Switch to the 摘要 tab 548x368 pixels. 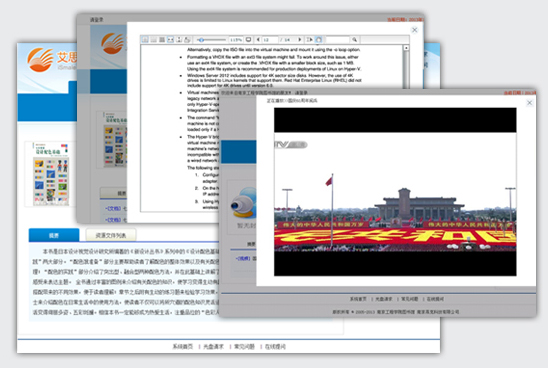[x=54, y=235]
